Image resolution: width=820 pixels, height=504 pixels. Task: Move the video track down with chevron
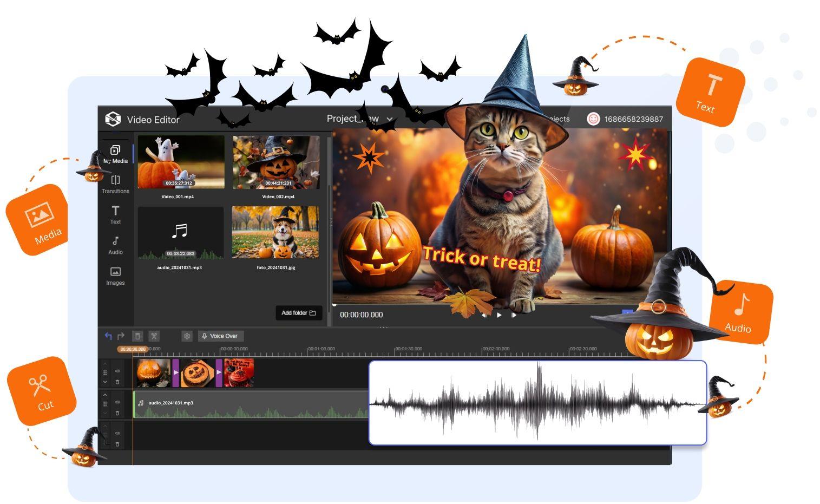pos(105,382)
